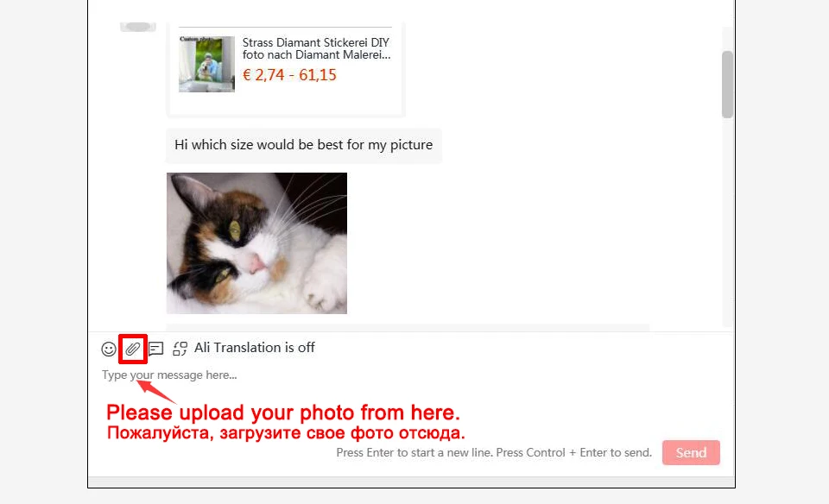Screen dimensions: 829x504
Task: Click the partially visible bubble below cat photo
Action: tap(408, 328)
